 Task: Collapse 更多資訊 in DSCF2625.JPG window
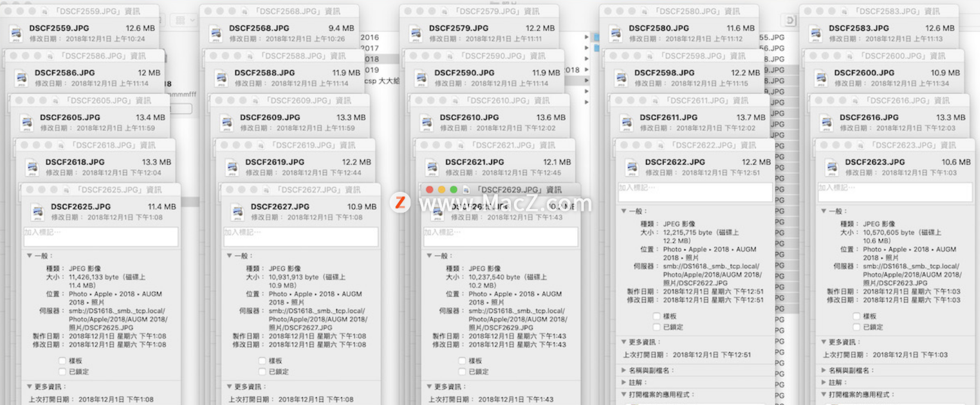29,386
